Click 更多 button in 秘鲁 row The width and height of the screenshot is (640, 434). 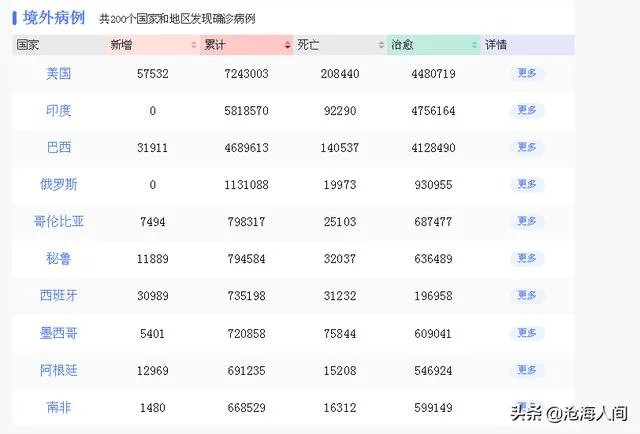click(x=527, y=258)
